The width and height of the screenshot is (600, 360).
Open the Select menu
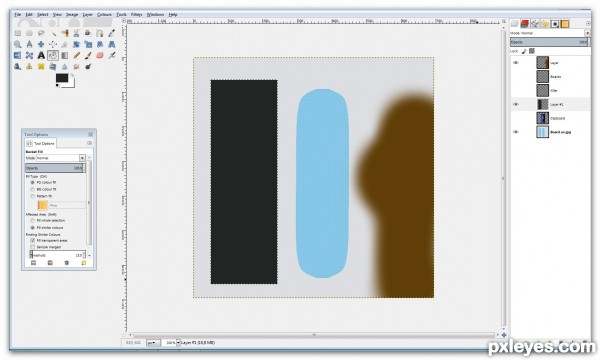click(x=42, y=15)
